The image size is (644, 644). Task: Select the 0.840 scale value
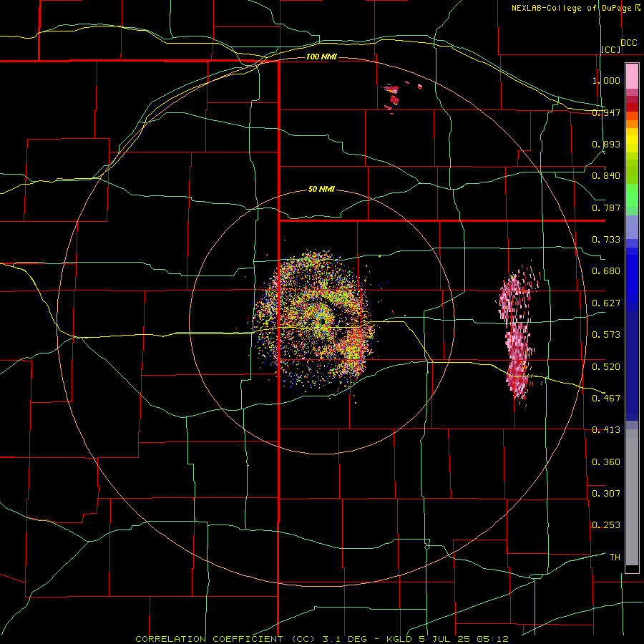pyautogui.click(x=606, y=176)
